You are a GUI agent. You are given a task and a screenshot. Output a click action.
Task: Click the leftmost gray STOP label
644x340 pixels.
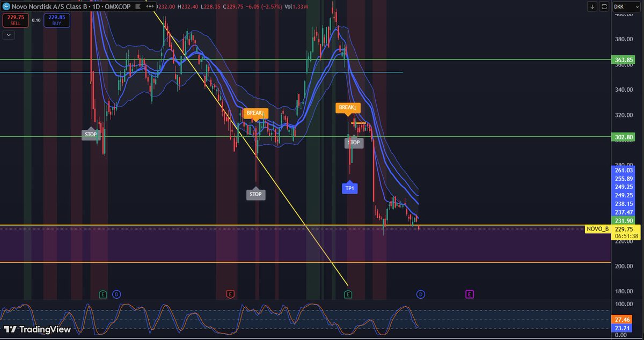(91, 134)
